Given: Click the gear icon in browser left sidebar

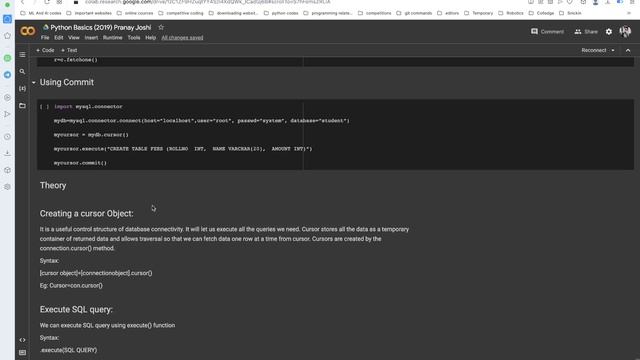Looking at the screenshot, I should click(x=7, y=187).
